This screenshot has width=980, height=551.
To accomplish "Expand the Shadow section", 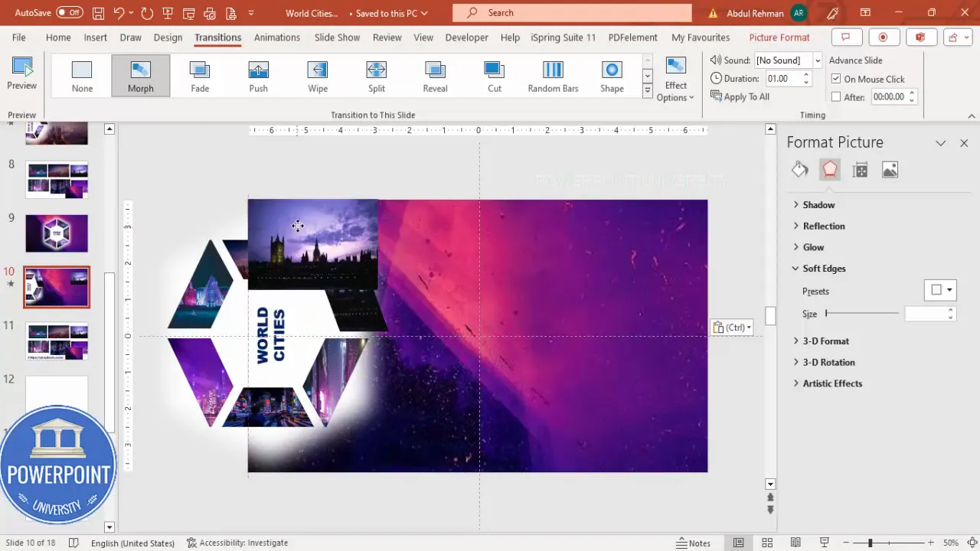I will pos(818,205).
